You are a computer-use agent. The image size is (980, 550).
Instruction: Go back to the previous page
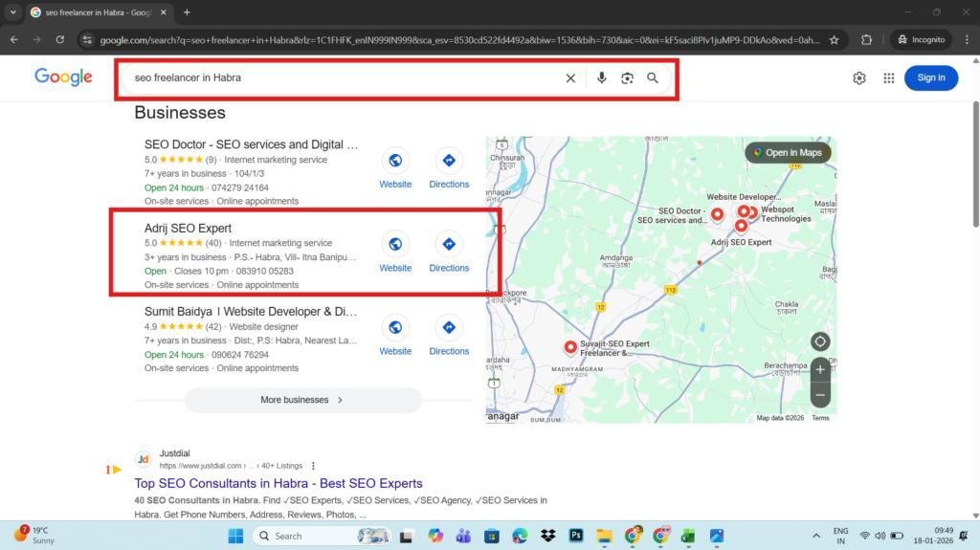pos(13,40)
